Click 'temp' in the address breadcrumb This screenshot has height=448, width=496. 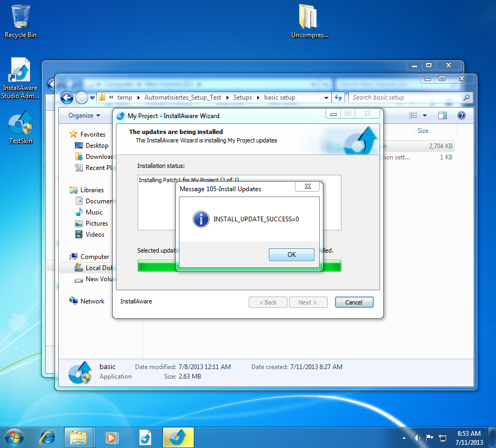tap(124, 97)
